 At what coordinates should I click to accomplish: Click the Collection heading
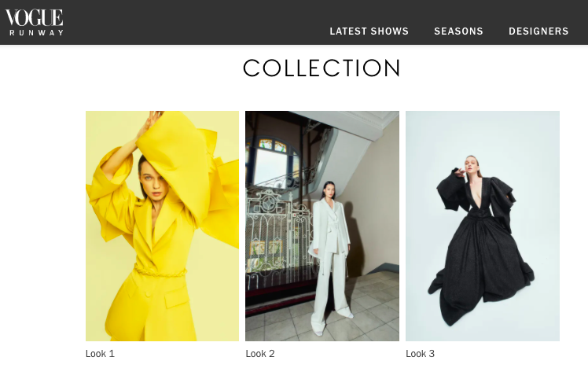(x=322, y=68)
